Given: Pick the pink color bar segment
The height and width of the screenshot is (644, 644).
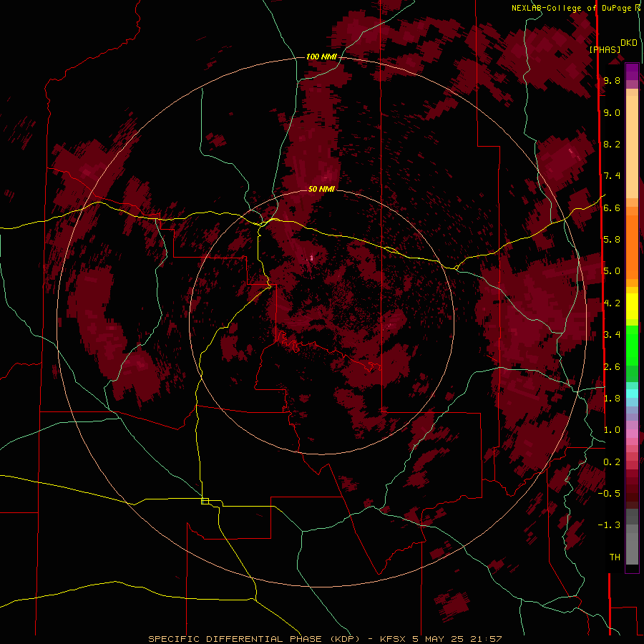Looking at the screenshot, I should (632, 434).
